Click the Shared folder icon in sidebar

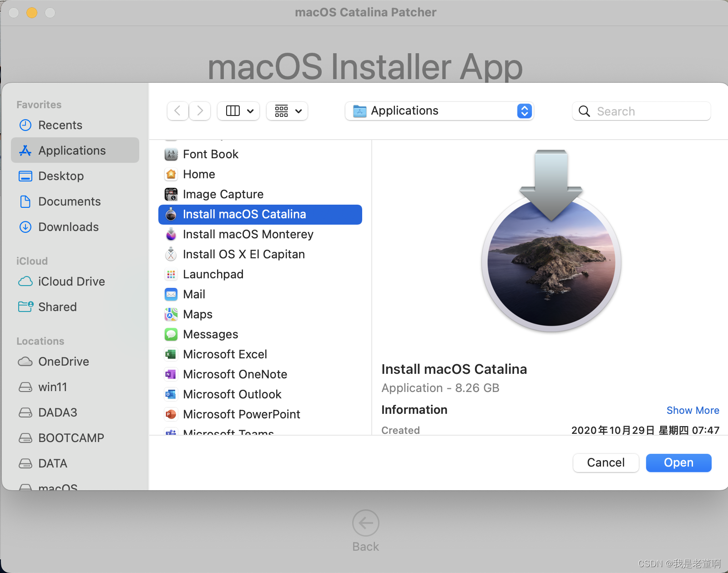point(25,307)
